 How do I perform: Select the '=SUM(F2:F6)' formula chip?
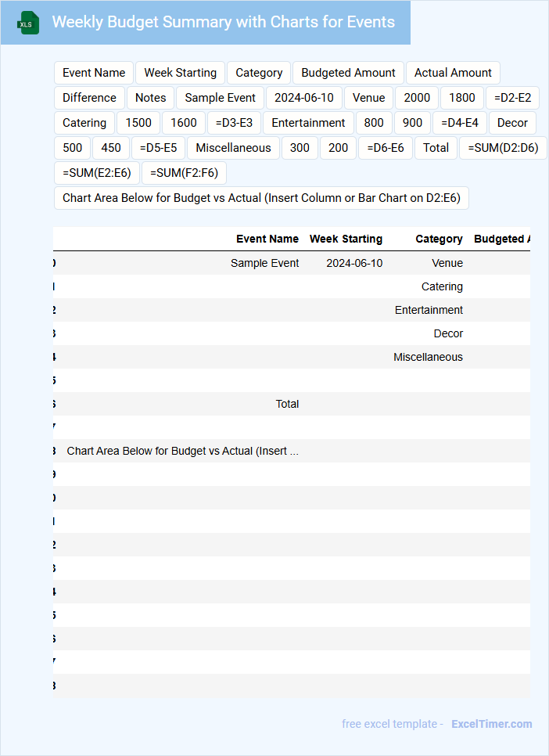[x=184, y=173]
